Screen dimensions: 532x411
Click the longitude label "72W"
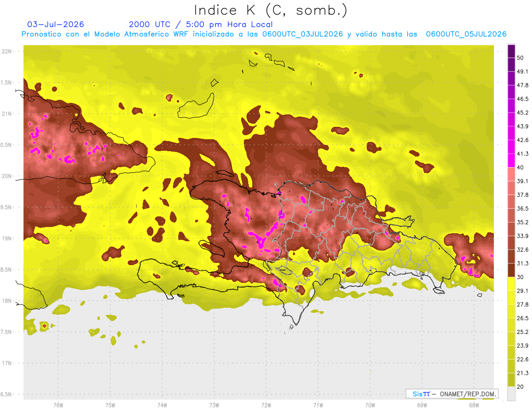[x=266, y=405]
